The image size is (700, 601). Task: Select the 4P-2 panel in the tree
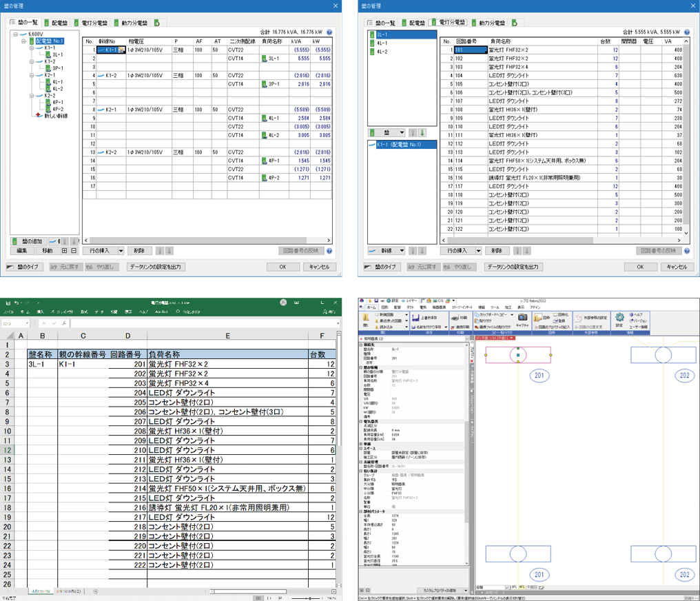tap(57, 109)
